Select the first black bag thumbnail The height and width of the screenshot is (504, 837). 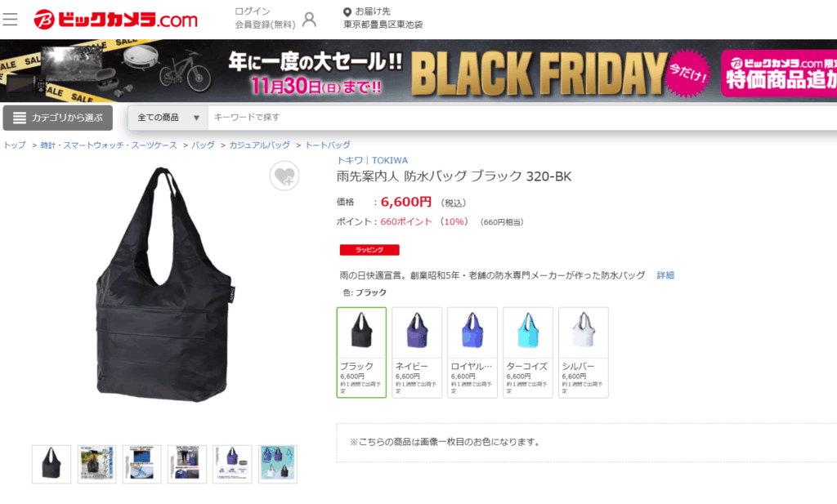pyautogui.click(x=51, y=465)
